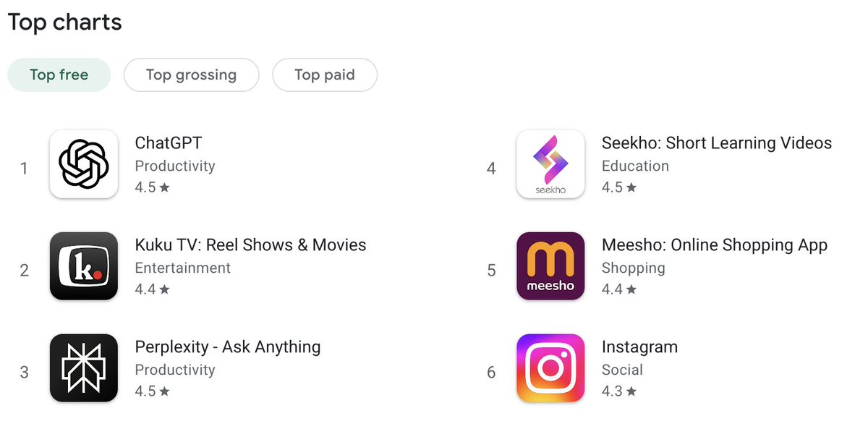Click Perplexity - Ask Anything title

(227, 347)
